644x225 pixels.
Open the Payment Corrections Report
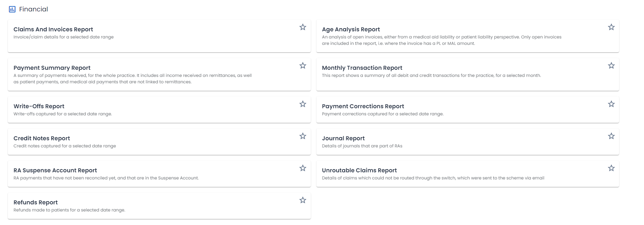pyautogui.click(x=363, y=106)
